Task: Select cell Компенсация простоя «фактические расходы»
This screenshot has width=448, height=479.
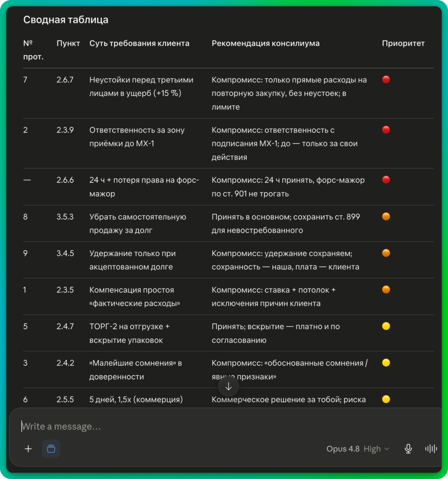Action: [134, 297]
